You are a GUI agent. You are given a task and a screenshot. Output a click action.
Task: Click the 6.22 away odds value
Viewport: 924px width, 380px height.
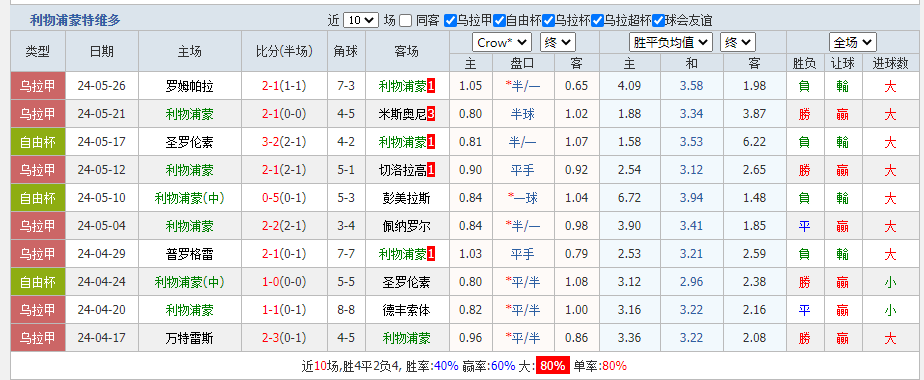pyautogui.click(x=755, y=142)
